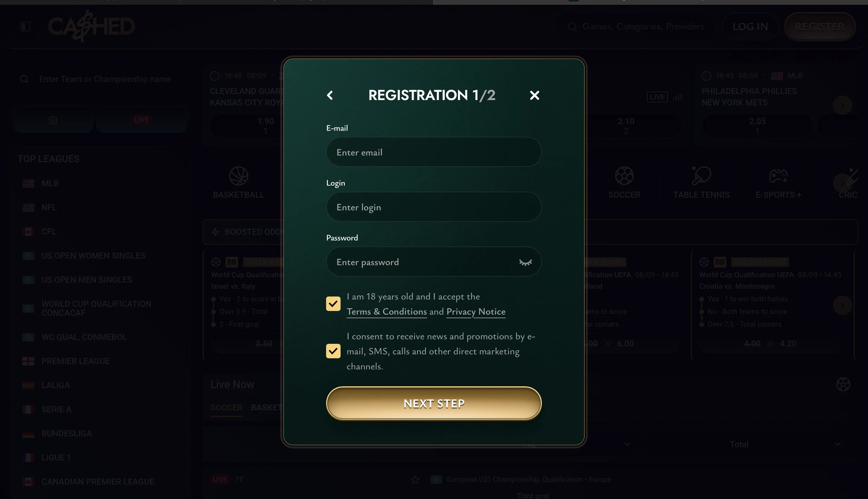Select the Soccer sport icon
The width and height of the screenshot is (868, 499).
pyautogui.click(x=624, y=176)
